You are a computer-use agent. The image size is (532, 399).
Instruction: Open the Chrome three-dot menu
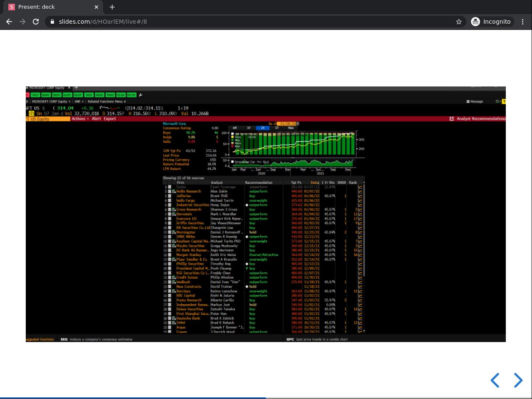click(x=523, y=22)
